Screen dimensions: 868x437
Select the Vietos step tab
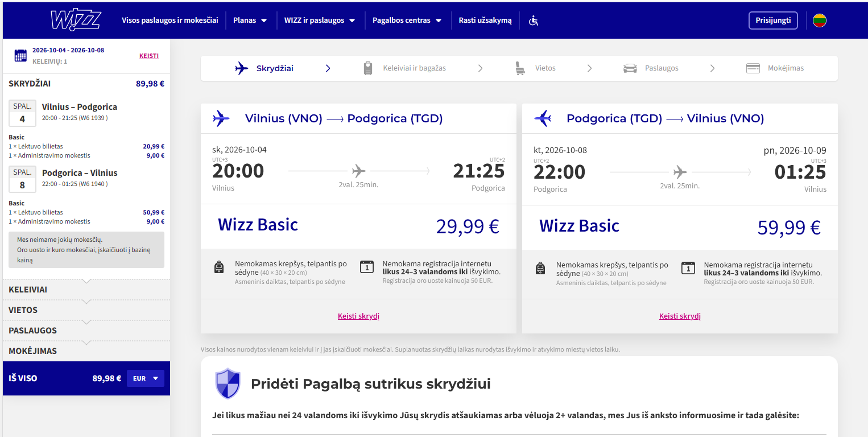535,68
